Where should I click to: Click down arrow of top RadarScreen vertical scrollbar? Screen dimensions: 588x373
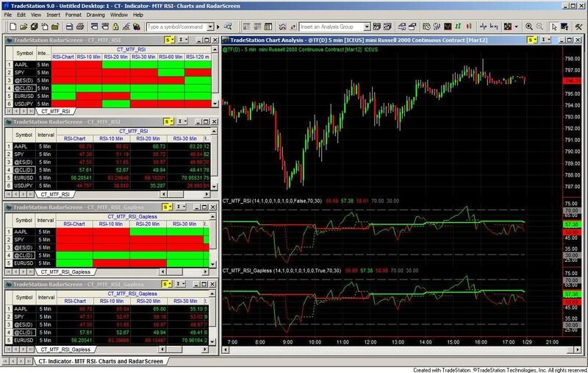(215, 104)
